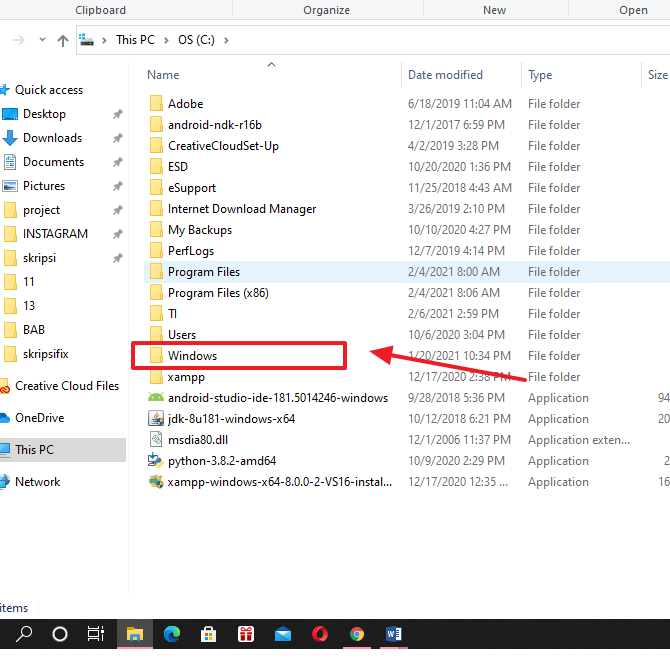Open Microsoft Store from taskbar
Screen dimensions: 670x670
point(209,634)
